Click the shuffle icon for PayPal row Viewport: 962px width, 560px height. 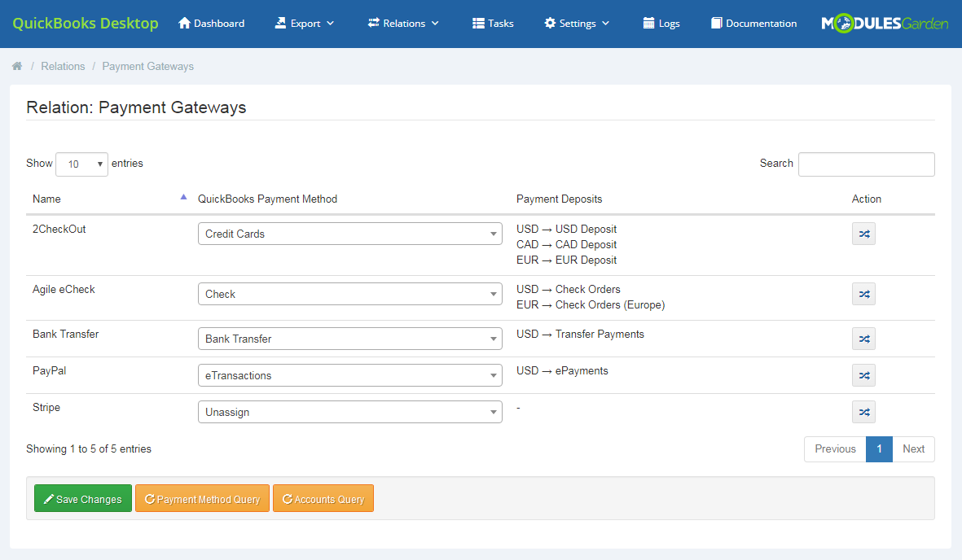pyautogui.click(x=863, y=375)
